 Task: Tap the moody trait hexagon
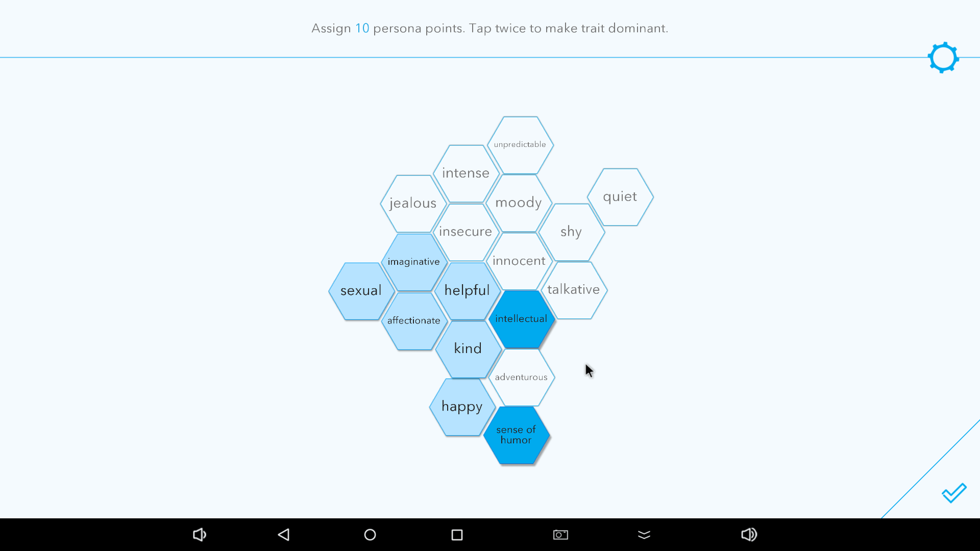[x=518, y=202]
